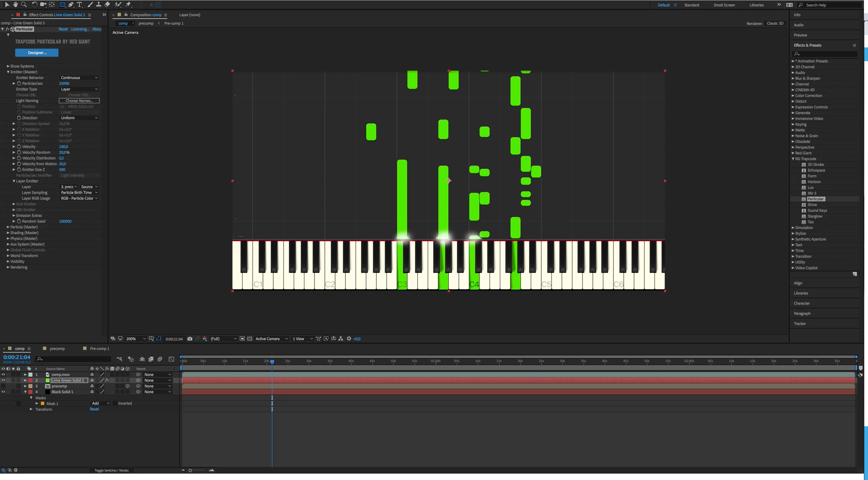Click the Designer... button
Screen dimensions: 868x480
pos(37,53)
